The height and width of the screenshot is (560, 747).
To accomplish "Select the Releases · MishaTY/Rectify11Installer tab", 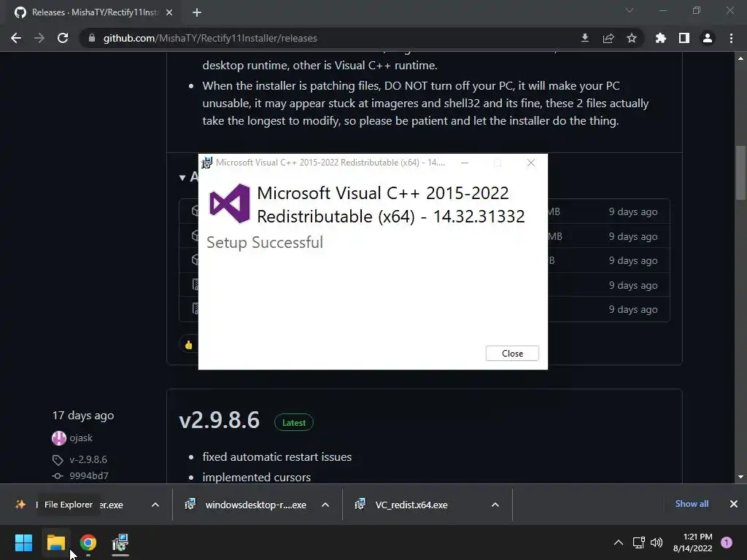I will [93, 12].
